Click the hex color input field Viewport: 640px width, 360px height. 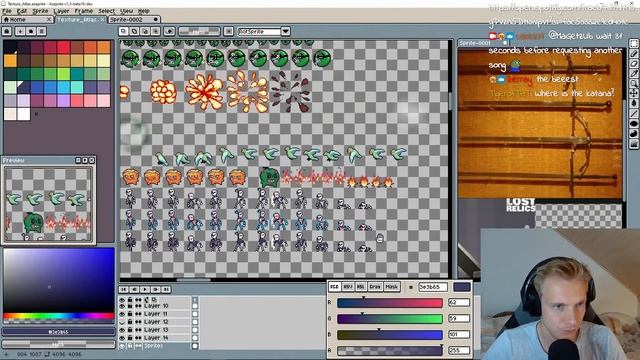click(x=433, y=287)
